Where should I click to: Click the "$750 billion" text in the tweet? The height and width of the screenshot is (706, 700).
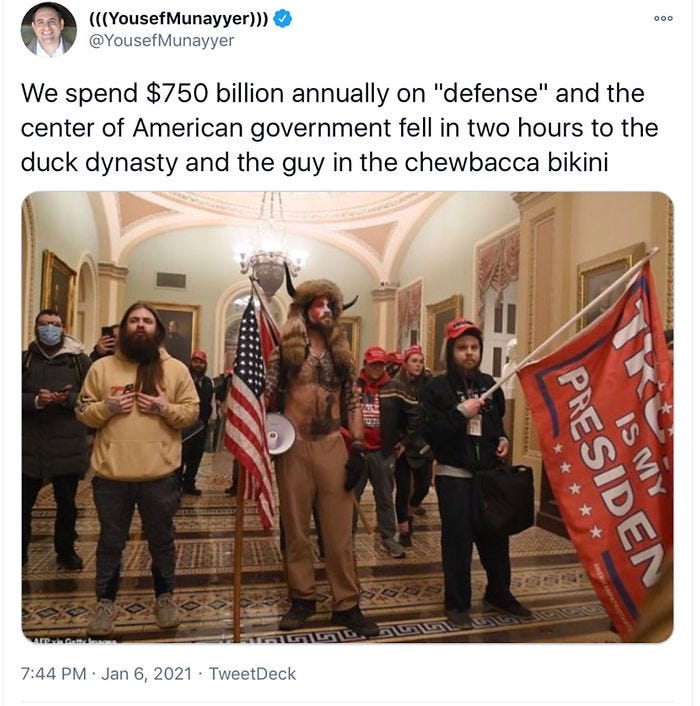tap(215, 93)
